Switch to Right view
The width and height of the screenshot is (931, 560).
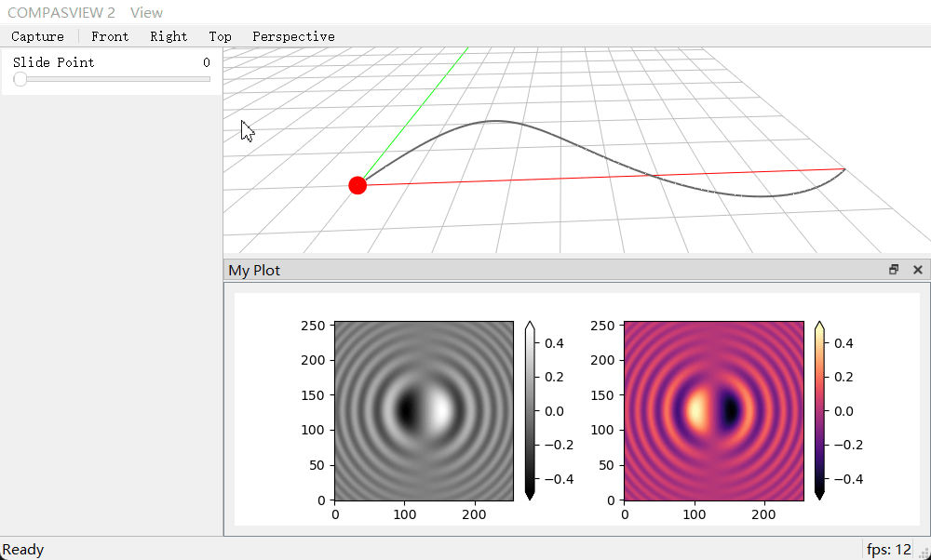click(x=169, y=36)
